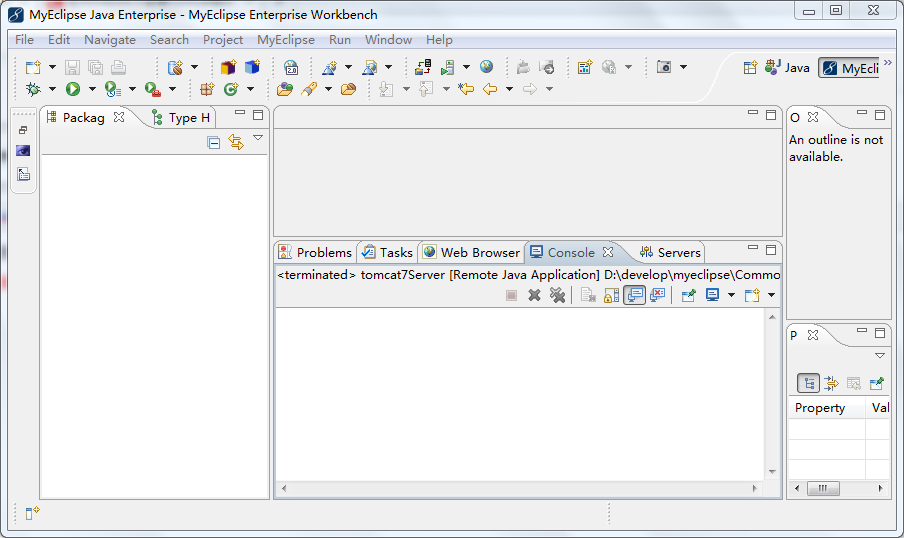Click the run server toolbar icon

click(x=447, y=67)
